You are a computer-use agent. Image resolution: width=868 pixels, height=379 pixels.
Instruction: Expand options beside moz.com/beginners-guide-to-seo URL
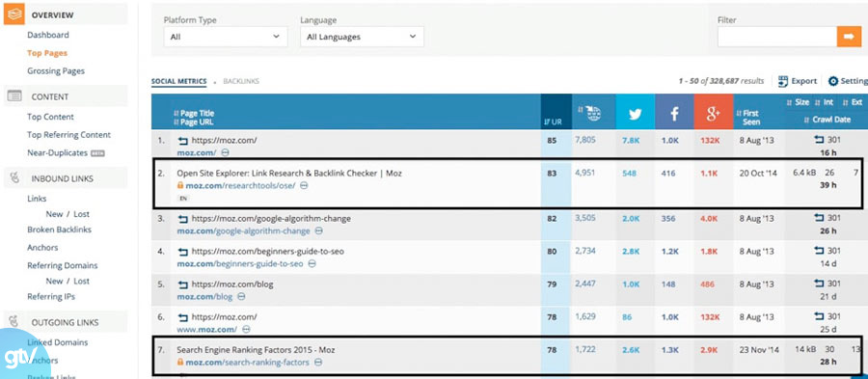coord(312,264)
